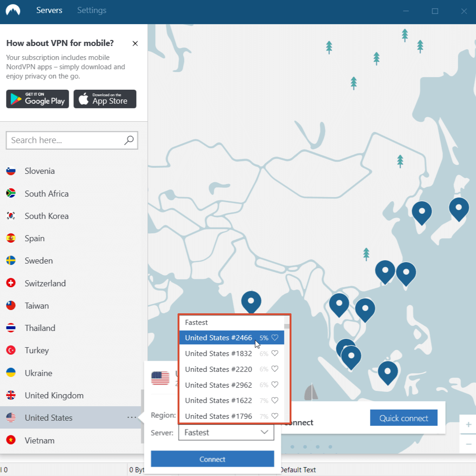Click the App Store badge
Viewport: 476px width, 476px height.
point(105,99)
